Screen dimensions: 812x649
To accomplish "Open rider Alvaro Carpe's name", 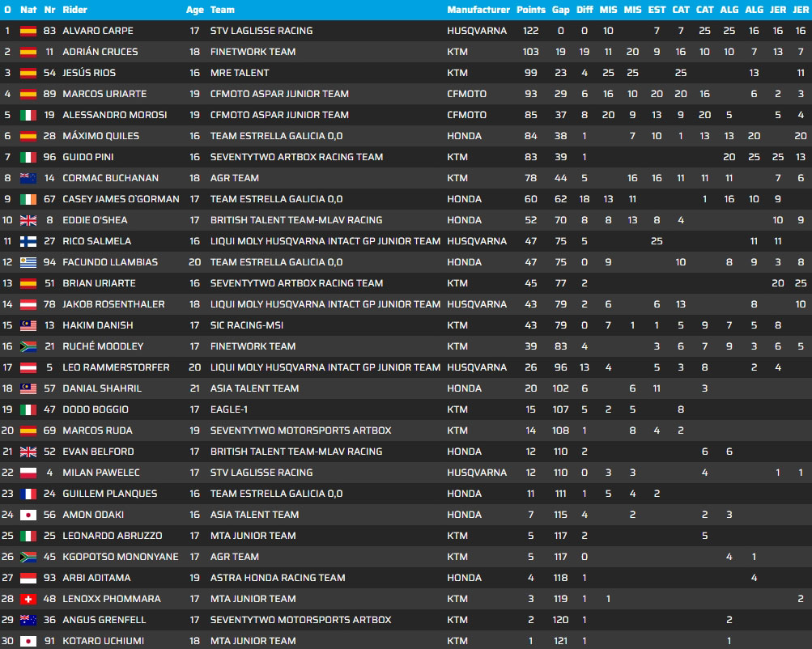I will pos(97,31).
